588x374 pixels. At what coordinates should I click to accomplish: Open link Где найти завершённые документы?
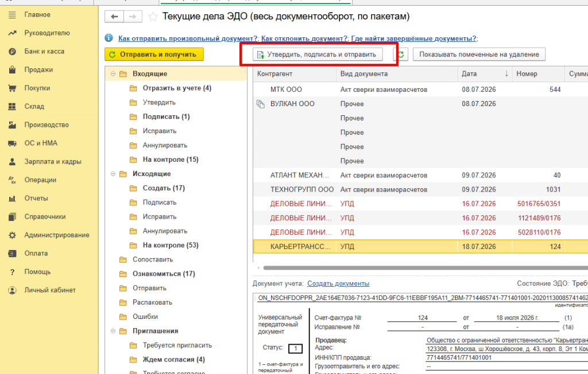pyautogui.click(x=414, y=38)
